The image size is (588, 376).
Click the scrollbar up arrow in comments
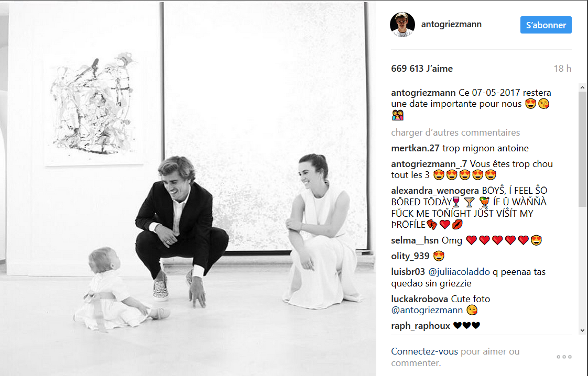[582, 87]
